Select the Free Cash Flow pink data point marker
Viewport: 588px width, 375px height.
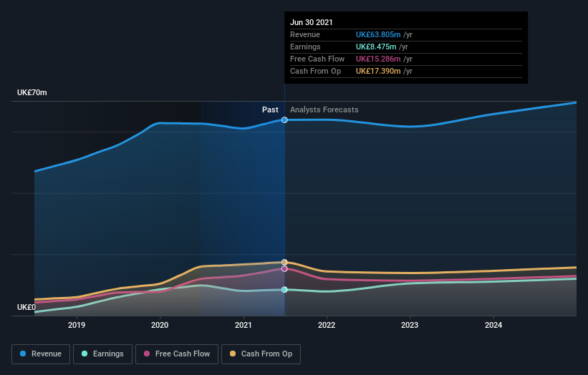(284, 268)
